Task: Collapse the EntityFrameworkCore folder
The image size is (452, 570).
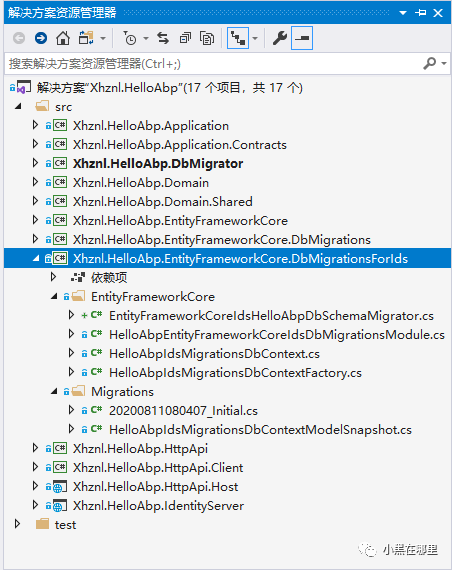Action: (54, 297)
